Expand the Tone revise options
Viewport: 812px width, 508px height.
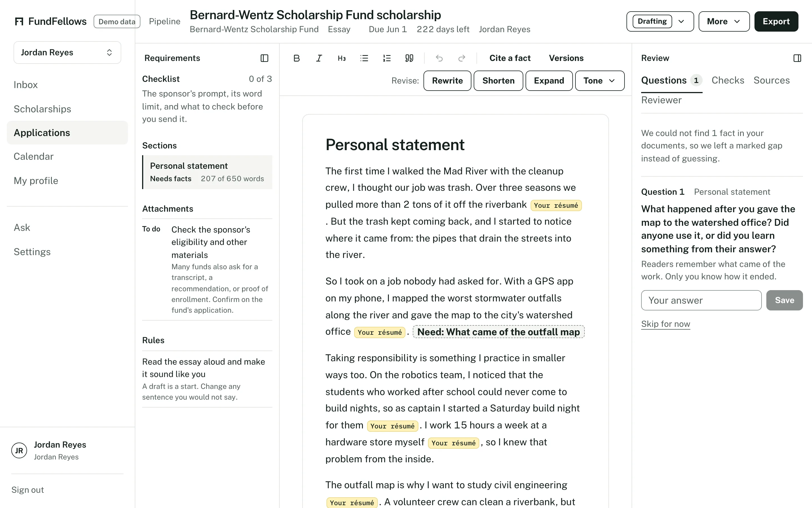[x=600, y=81]
